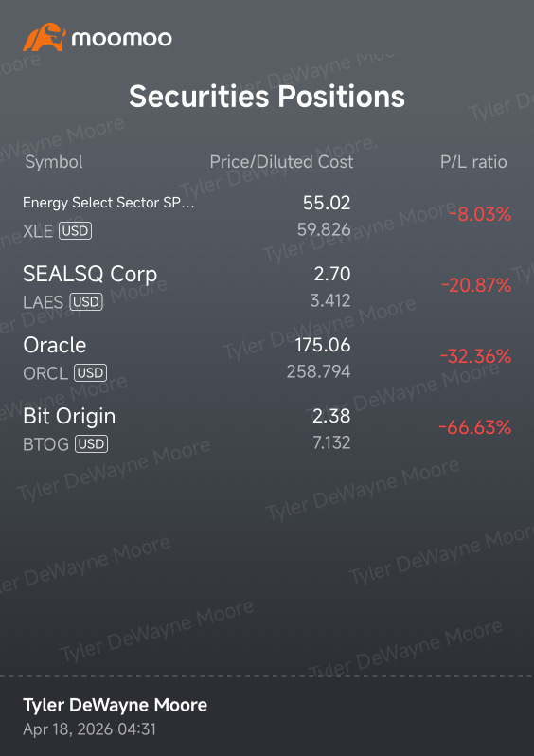Select the Price/Diluted Cost column header

pyautogui.click(x=281, y=162)
